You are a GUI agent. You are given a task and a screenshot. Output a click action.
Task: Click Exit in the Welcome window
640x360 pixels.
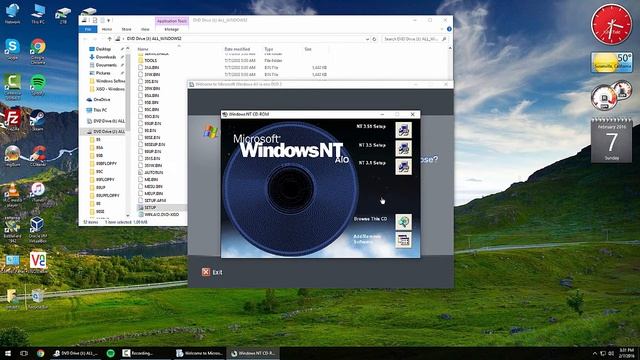click(212, 272)
